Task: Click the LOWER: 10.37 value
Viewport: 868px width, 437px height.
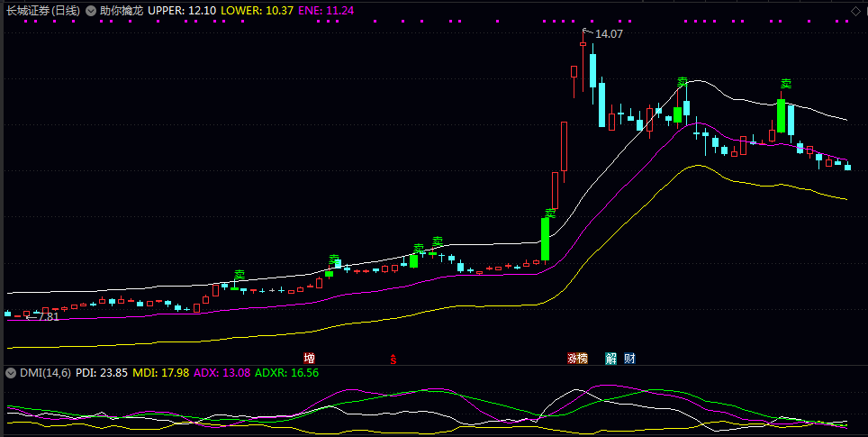Action: pyautogui.click(x=257, y=11)
